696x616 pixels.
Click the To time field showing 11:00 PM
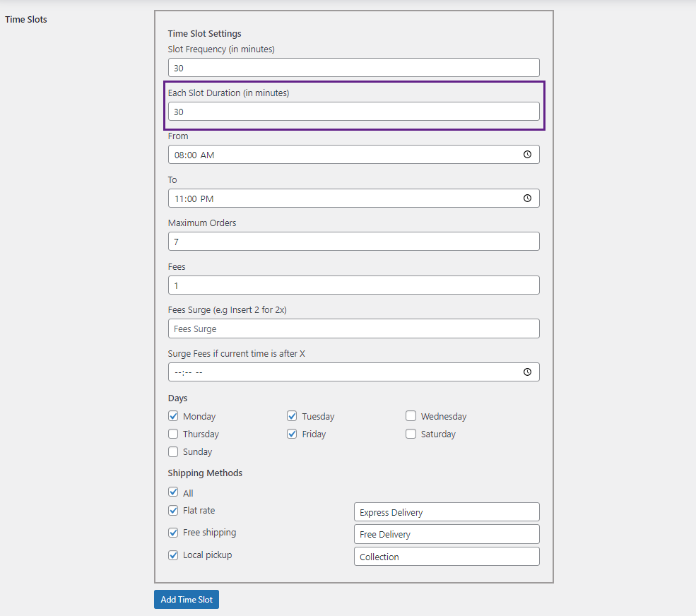click(x=354, y=199)
